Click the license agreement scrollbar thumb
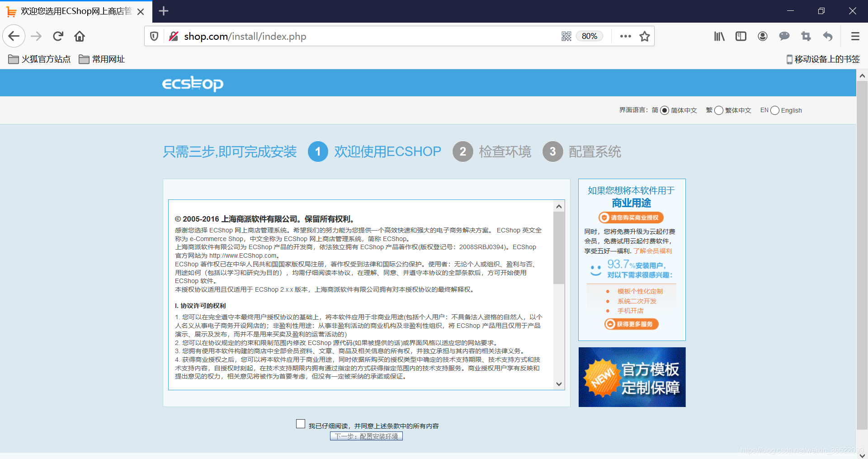868x459 pixels. coord(559,248)
